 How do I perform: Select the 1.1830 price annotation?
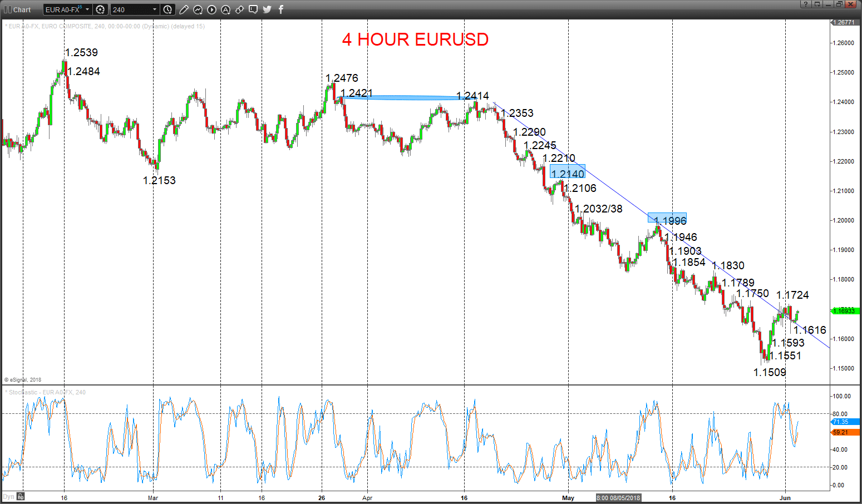728,265
